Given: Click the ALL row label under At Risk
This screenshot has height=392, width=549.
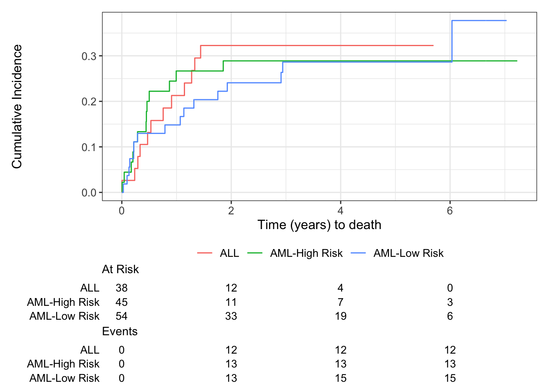Looking at the screenshot, I should (90, 288).
